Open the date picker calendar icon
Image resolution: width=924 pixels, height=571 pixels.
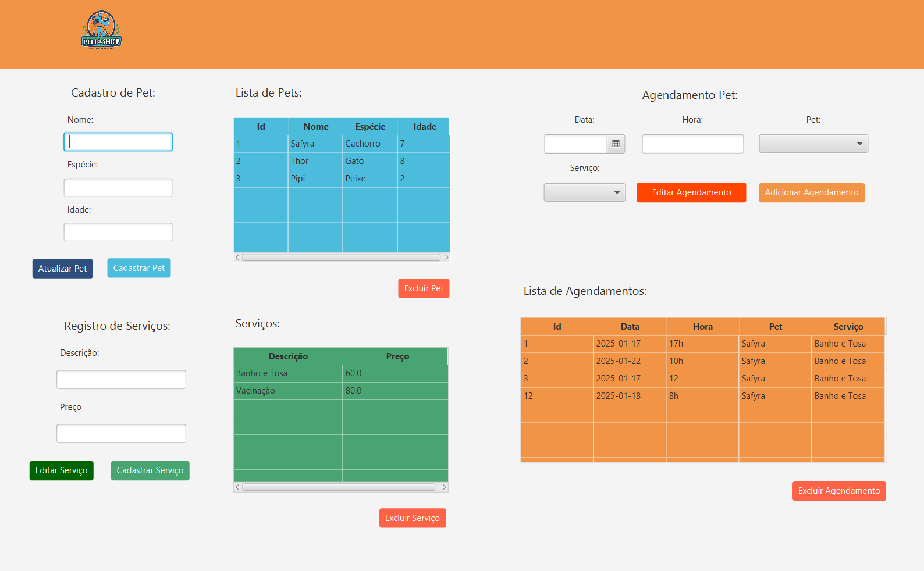616,144
